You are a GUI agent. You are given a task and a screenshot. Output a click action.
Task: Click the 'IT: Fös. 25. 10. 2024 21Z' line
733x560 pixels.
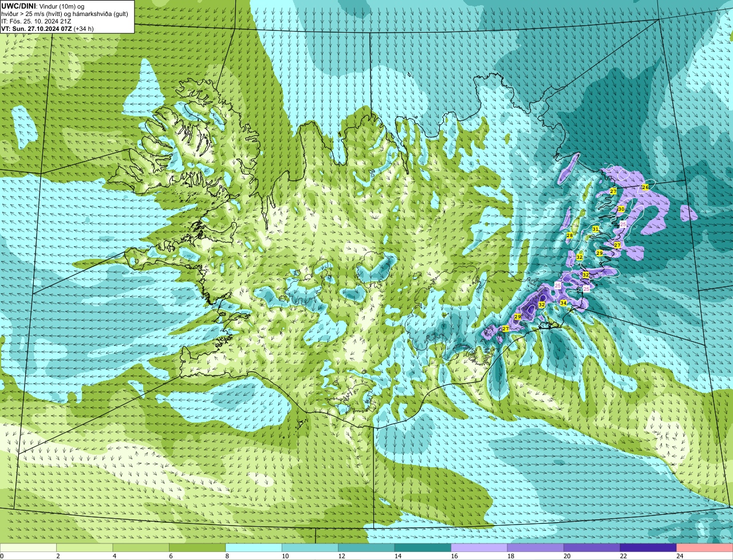click(x=36, y=21)
